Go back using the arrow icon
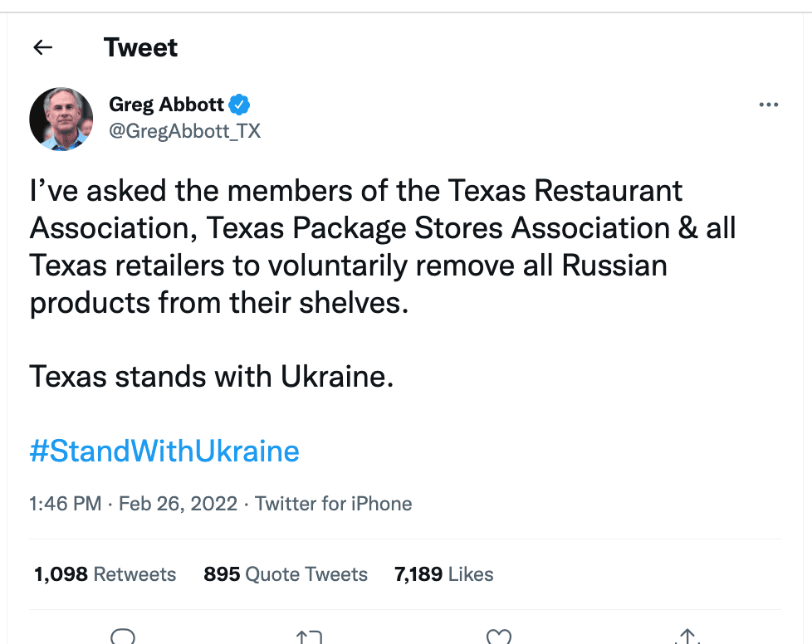 pos(42,47)
